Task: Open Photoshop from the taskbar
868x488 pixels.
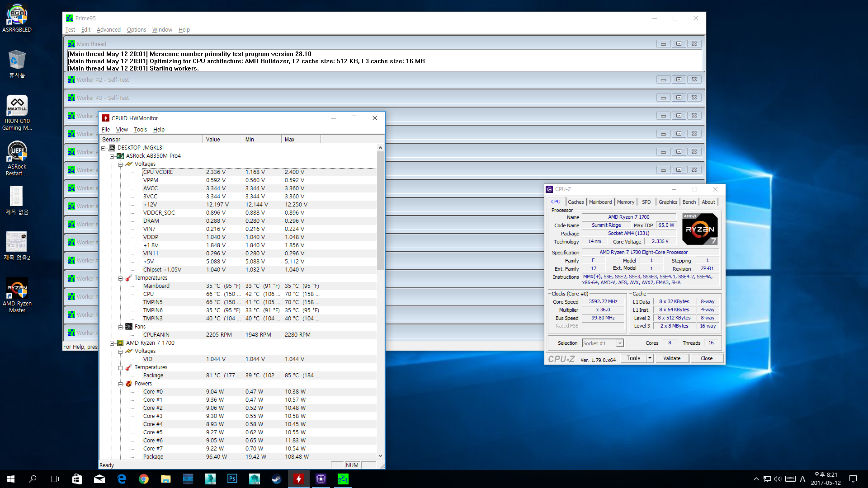Action: [x=232, y=479]
